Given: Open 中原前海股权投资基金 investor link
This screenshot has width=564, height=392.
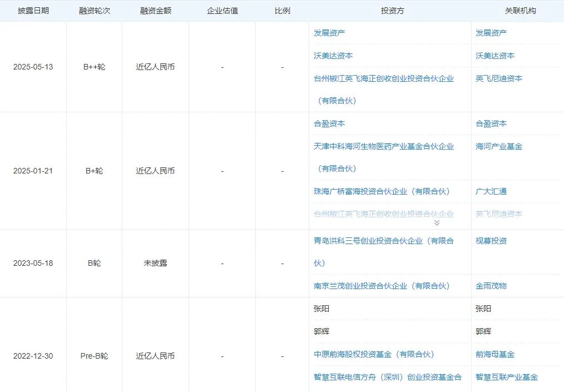Looking at the screenshot, I should tap(374, 354).
